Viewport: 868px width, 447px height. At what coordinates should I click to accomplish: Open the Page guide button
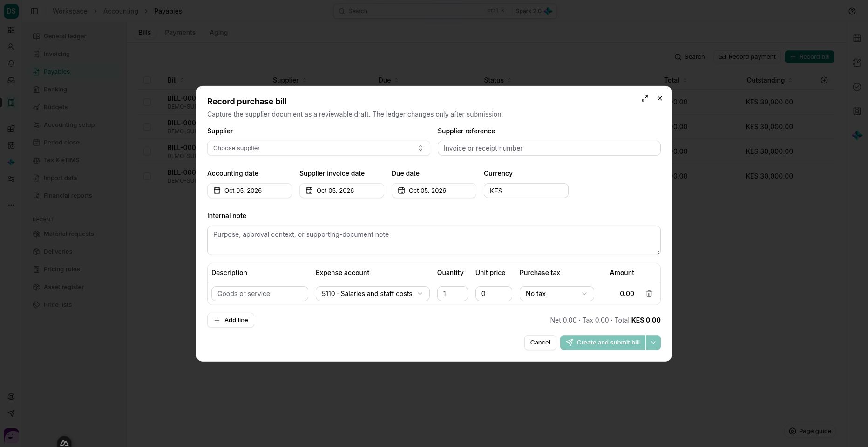pos(810,431)
